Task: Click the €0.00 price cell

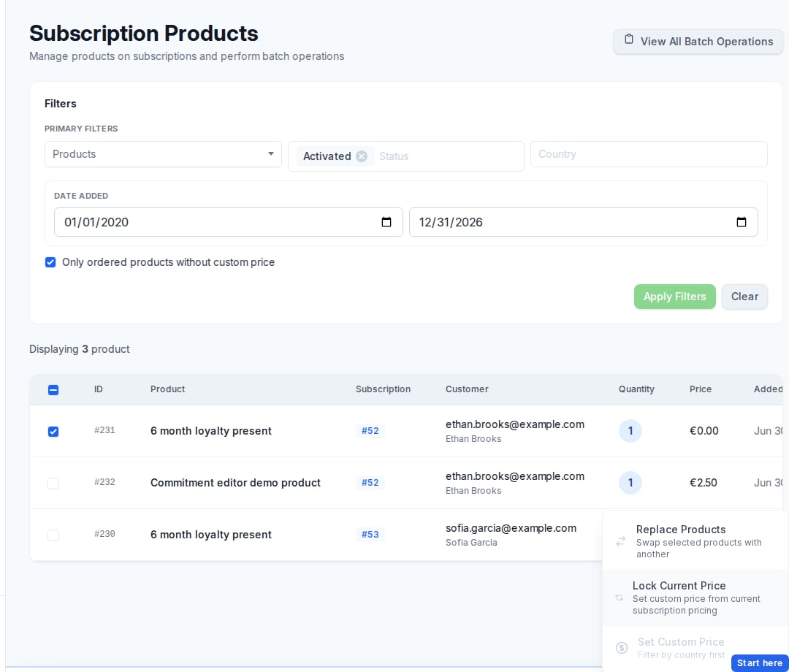Action: coord(704,431)
